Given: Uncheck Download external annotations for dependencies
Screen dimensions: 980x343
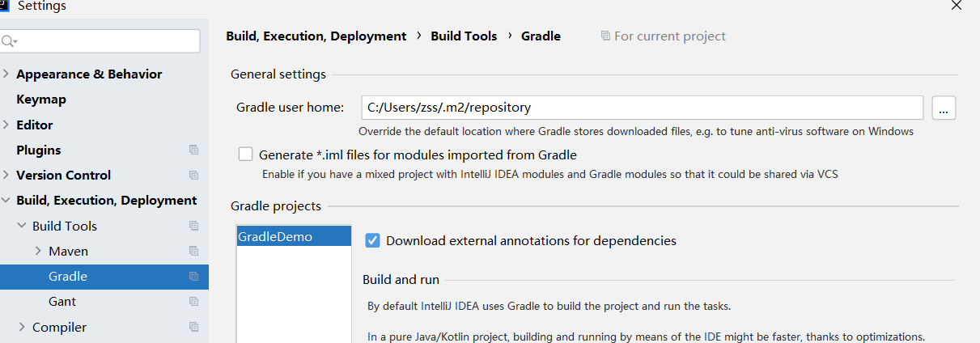Looking at the screenshot, I should (x=373, y=240).
